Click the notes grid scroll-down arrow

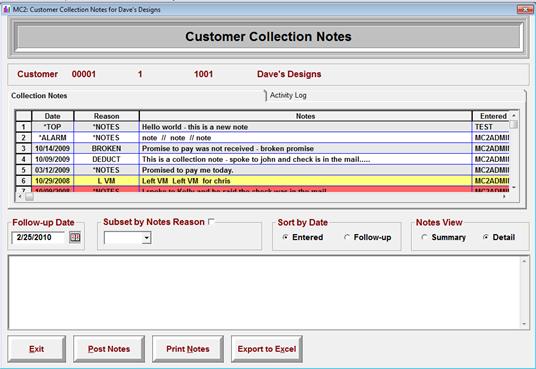point(513,187)
